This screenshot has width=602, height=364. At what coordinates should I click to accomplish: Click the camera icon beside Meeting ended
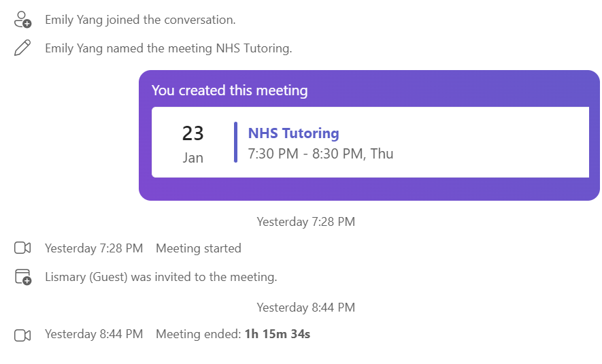point(22,334)
